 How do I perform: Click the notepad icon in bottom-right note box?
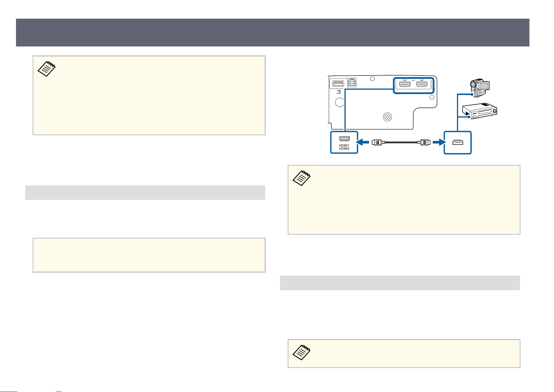pos(302,352)
